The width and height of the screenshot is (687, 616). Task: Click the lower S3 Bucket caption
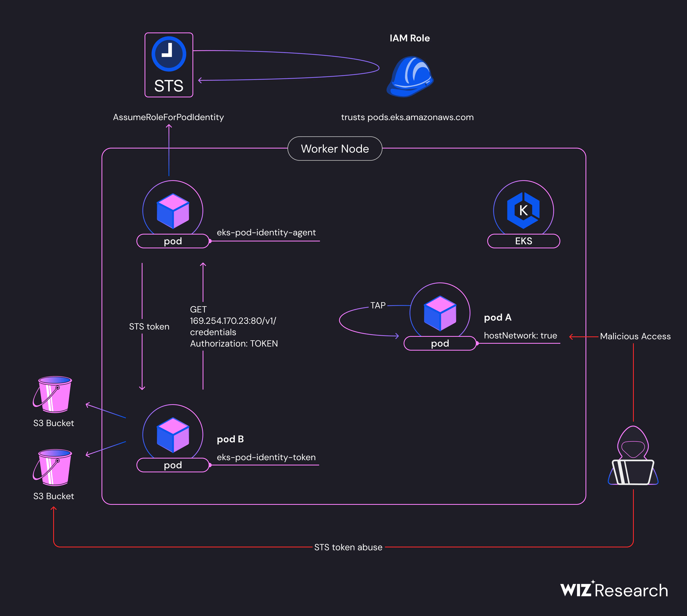(54, 496)
